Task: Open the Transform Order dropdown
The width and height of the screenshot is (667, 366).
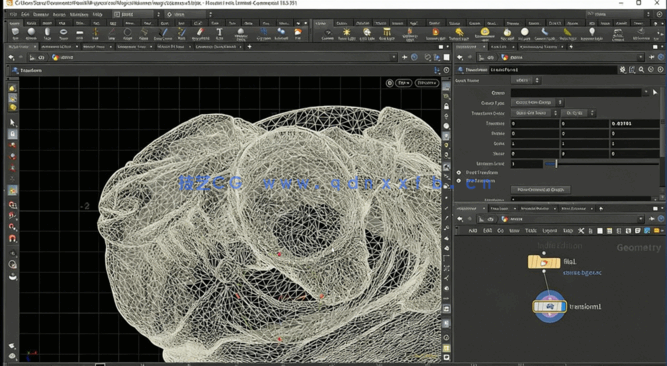Action: (534, 113)
